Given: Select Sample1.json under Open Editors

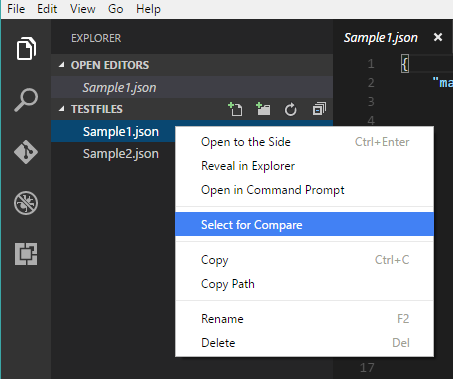Looking at the screenshot, I should click(x=192, y=87).
